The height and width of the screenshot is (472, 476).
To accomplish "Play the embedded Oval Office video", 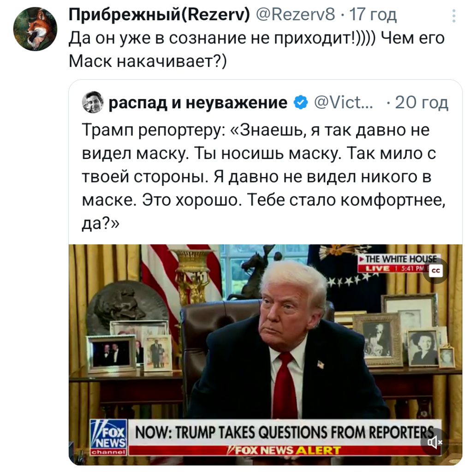I will pos(265,354).
